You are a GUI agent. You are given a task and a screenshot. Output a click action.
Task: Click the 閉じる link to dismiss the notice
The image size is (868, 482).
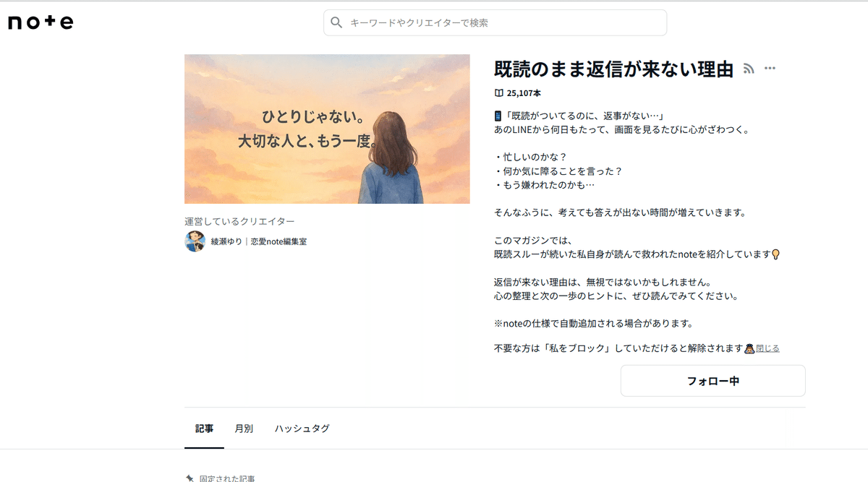pos(768,348)
